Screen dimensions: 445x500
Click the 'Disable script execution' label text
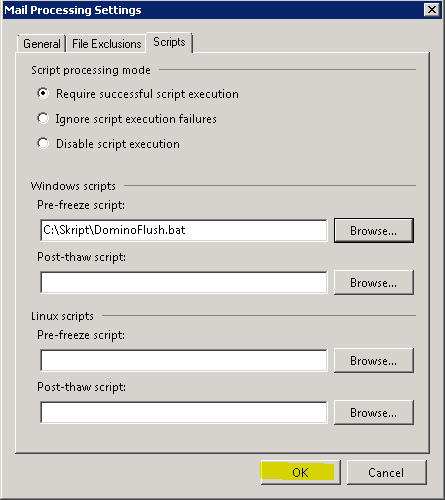click(118, 144)
